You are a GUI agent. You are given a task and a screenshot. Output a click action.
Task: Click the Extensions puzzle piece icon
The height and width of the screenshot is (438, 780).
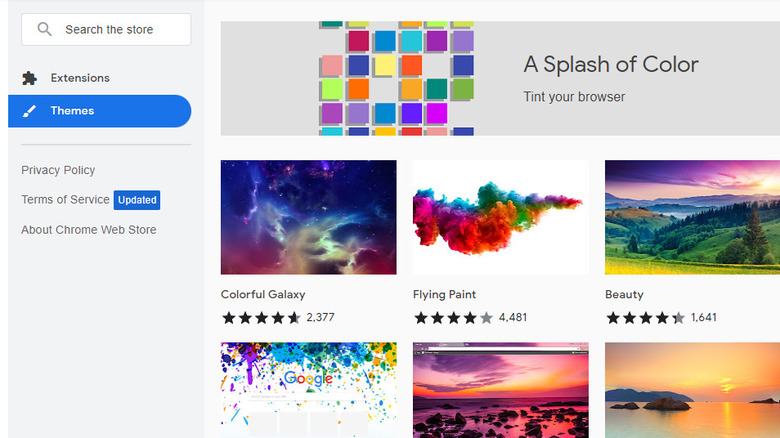30,78
